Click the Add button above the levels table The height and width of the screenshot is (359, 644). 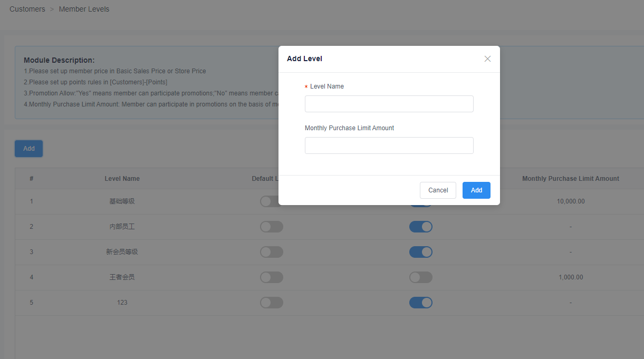tap(29, 149)
